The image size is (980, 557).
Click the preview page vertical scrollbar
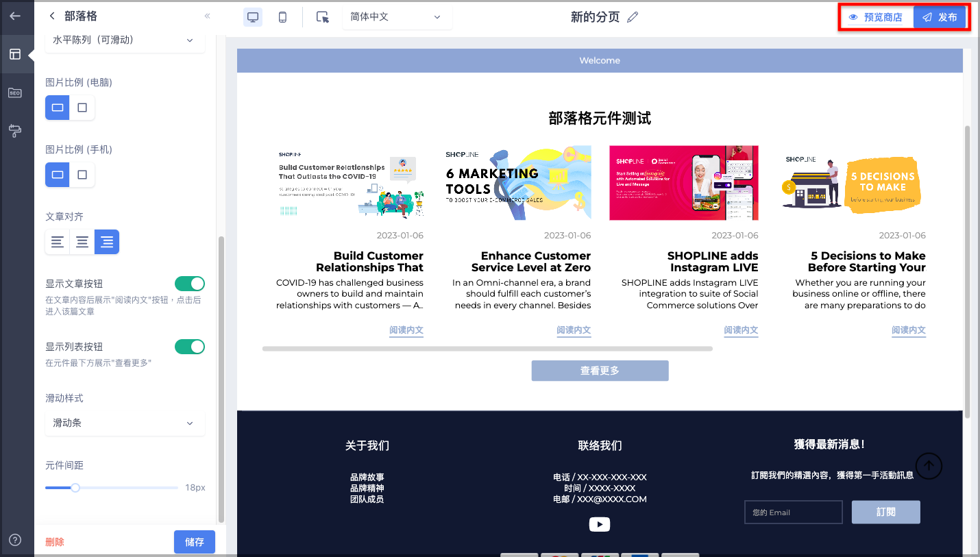tap(967, 271)
